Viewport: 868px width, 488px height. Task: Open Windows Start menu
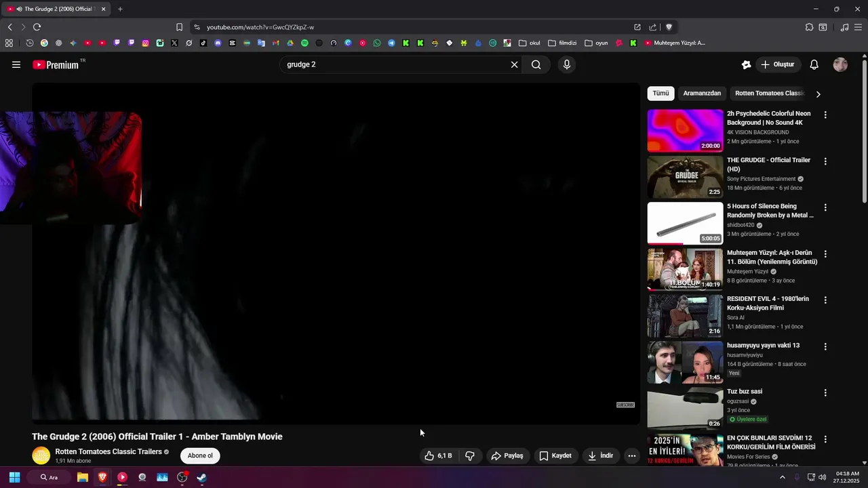[x=14, y=477]
